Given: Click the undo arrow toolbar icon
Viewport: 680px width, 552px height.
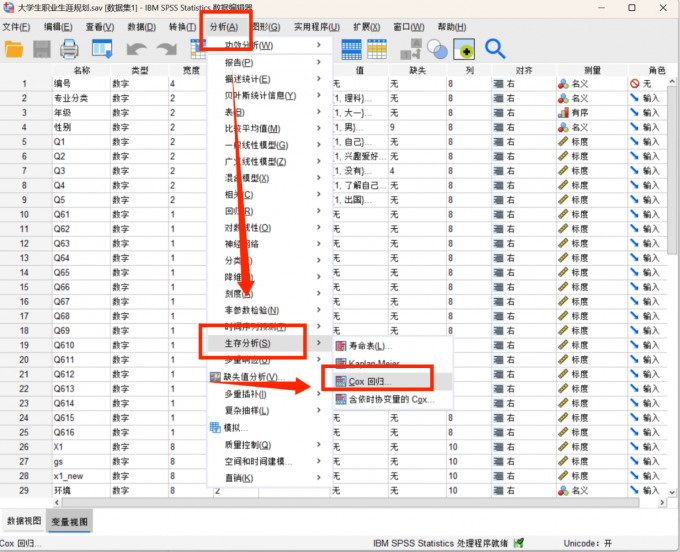Looking at the screenshot, I should pyautogui.click(x=136, y=49).
